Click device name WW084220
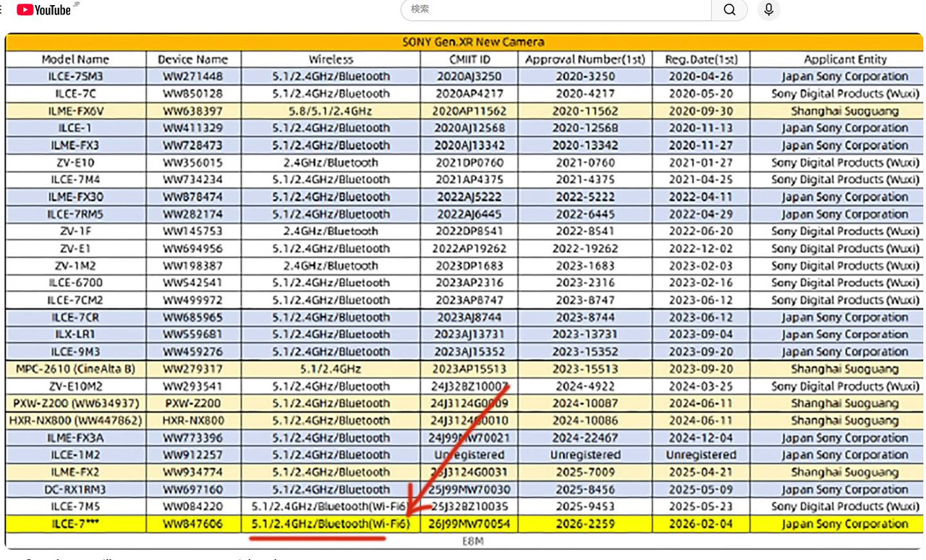The width and height of the screenshot is (926, 560). pos(193,506)
